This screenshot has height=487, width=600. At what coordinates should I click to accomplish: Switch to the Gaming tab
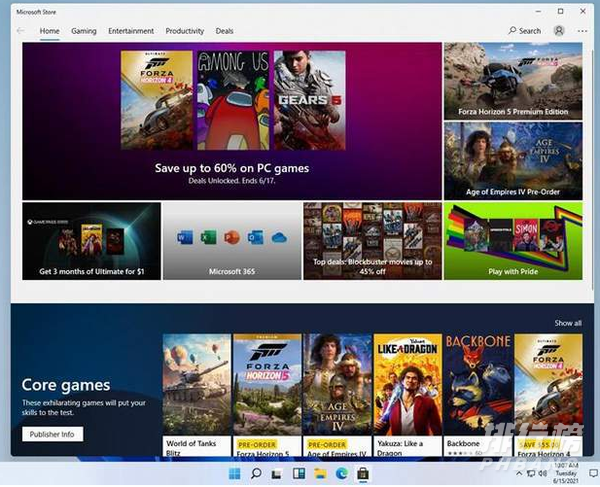click(x=84, y=31)
